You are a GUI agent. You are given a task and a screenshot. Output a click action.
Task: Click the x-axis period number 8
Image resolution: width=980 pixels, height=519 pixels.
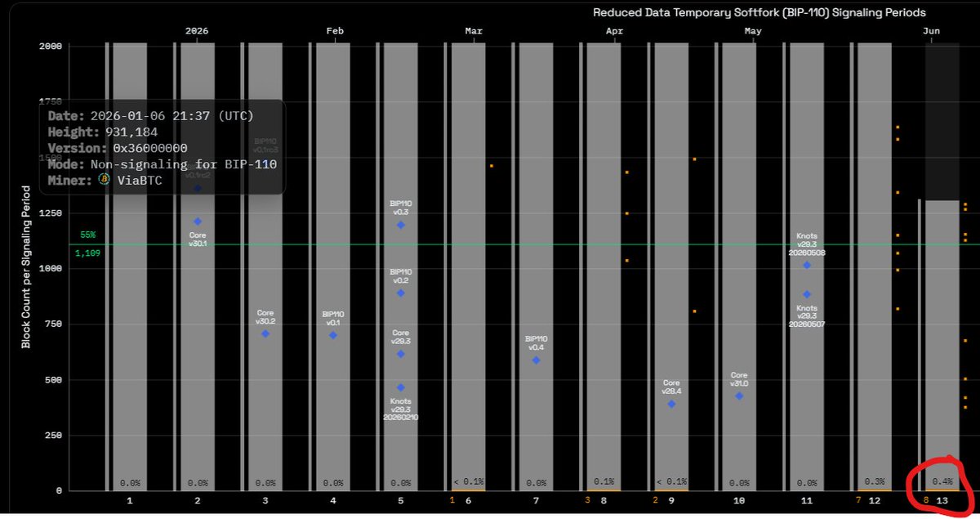(x=604, y=500)
